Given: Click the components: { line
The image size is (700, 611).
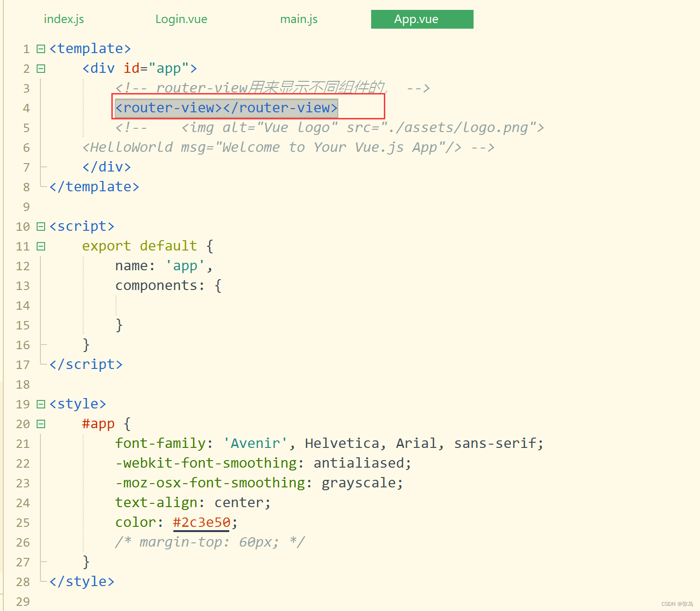Looking at the screenshot, I should pos(169,286).
